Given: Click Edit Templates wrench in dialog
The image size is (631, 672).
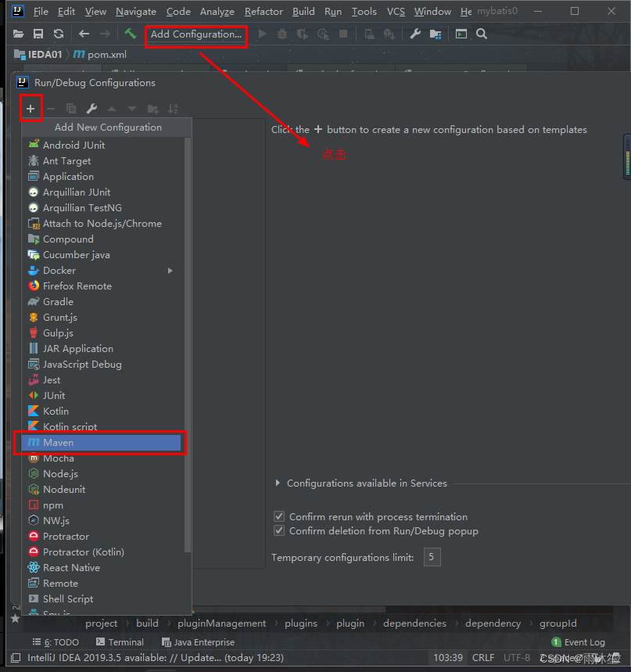Looking at the screenshot, I should 91,109.
